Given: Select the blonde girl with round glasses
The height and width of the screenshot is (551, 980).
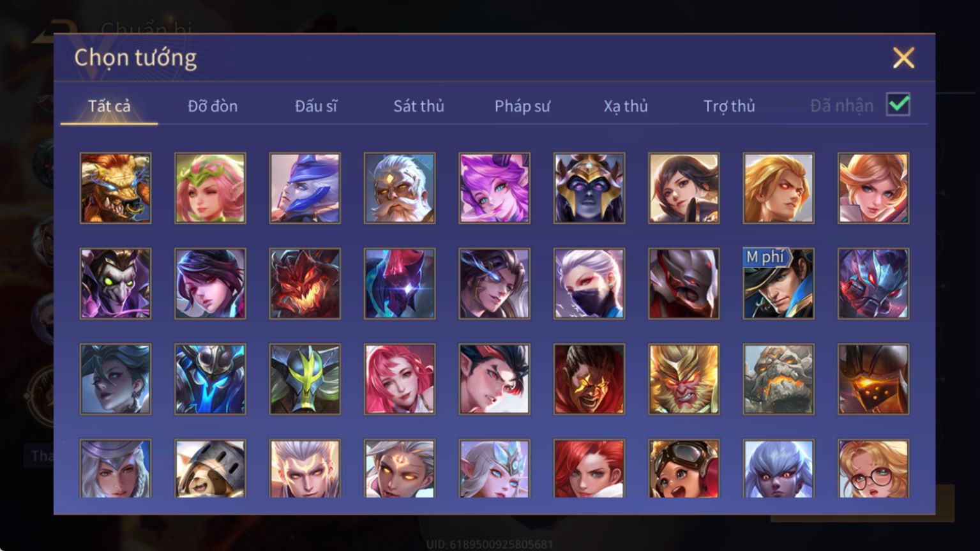Looking at the screenshot, I should click(x=873, y=469).
